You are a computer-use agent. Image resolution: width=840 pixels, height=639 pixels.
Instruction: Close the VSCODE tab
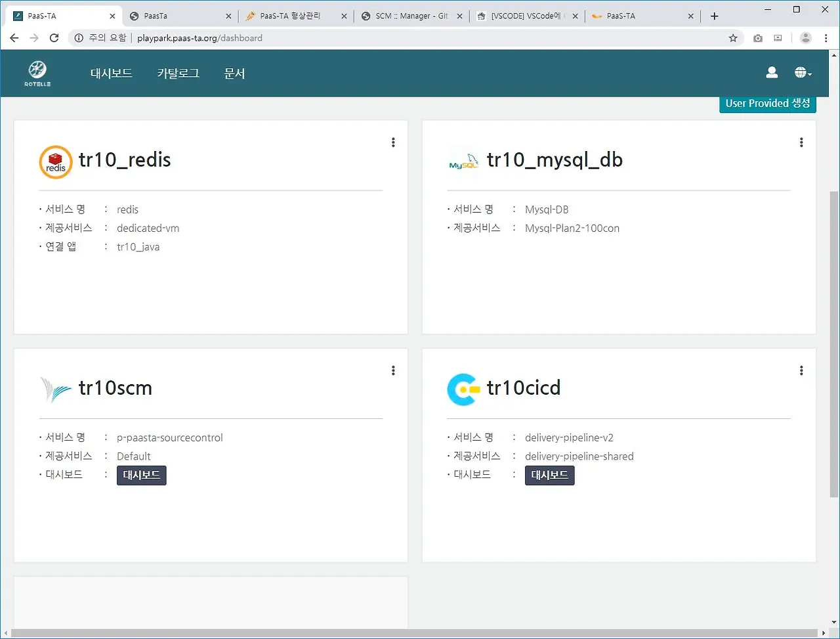click(575, 16)
